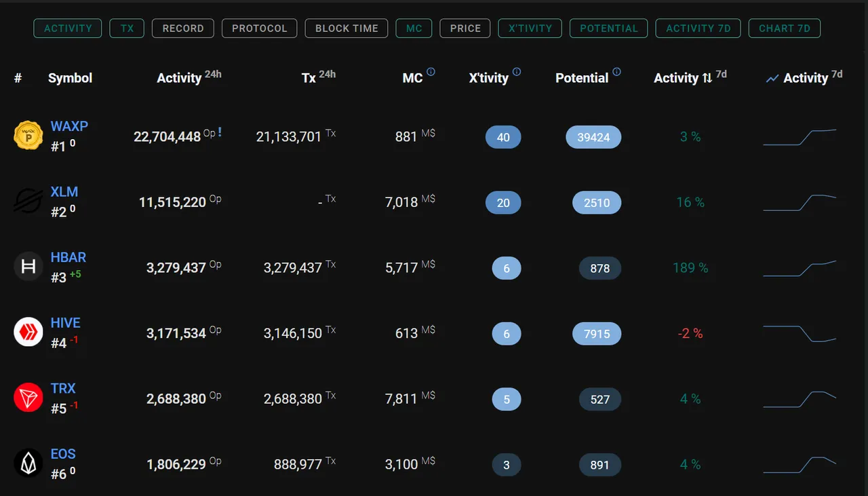Click the EOS 7d activity sparkline

[x=800, y=465]
